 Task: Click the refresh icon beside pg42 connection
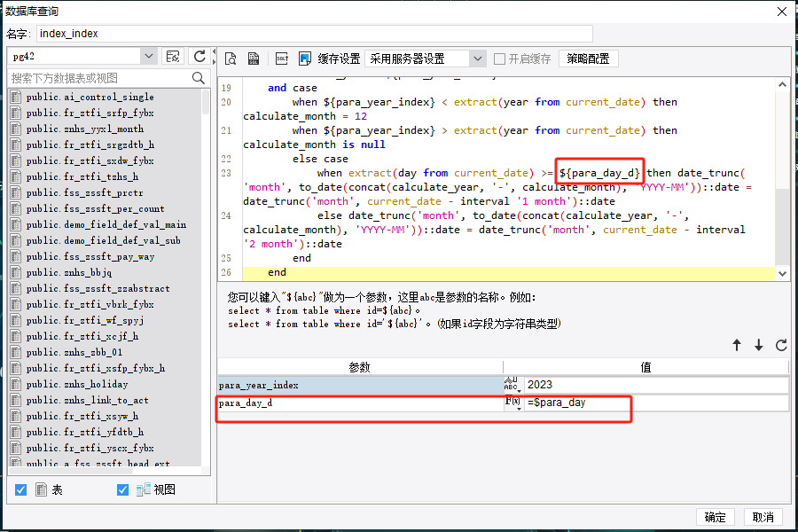[199, 56]
